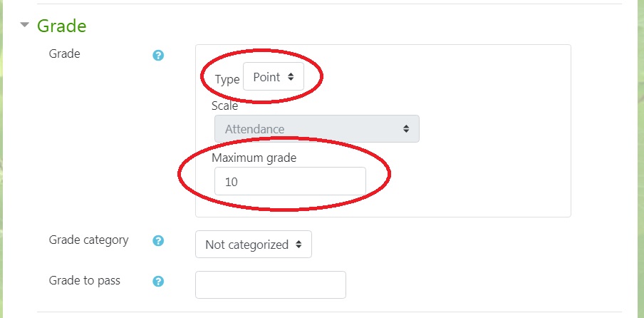The height and width of the screenshot is (318, 644).
Task: Select the Grade category label
Action: coord(89,240)
